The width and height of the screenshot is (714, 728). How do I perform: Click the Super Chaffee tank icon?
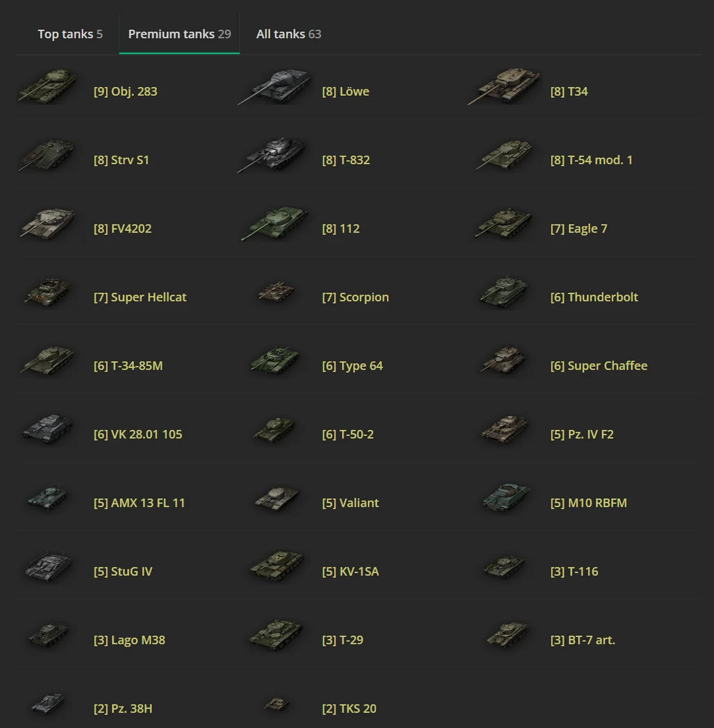tap(504, 360)
